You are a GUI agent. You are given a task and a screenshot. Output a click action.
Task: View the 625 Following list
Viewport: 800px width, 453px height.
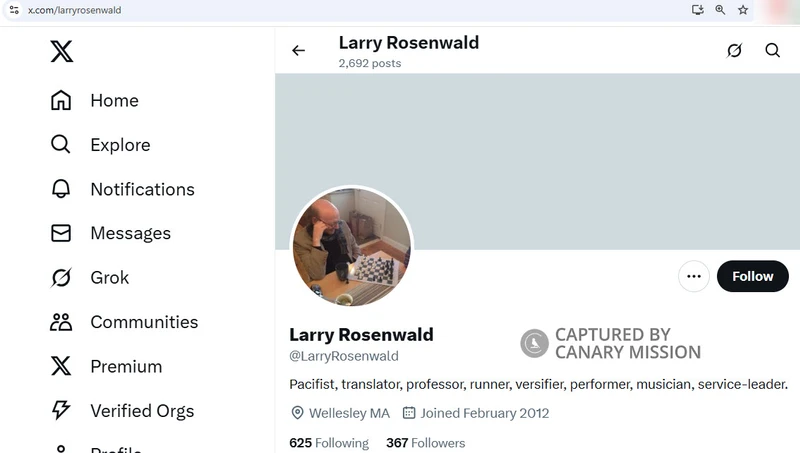click(329, 443)
